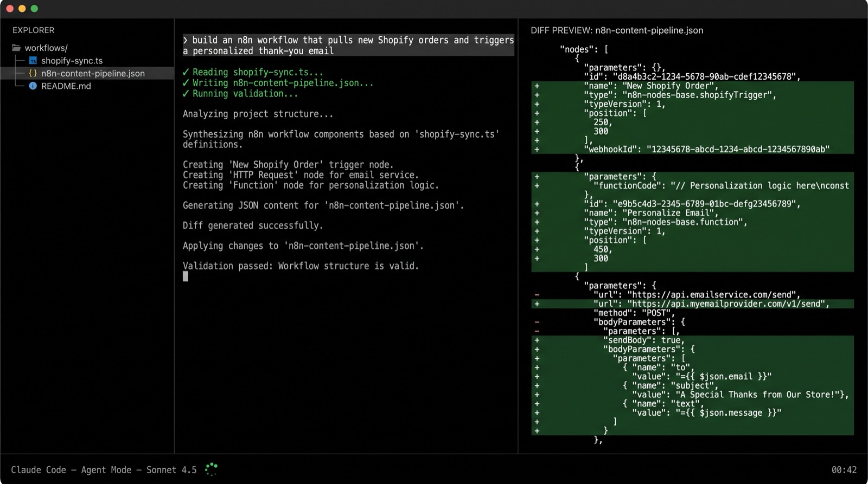Click 'Generating JSON content' output line
Viewport: 868px width, 484px height.
click(323, 205)
